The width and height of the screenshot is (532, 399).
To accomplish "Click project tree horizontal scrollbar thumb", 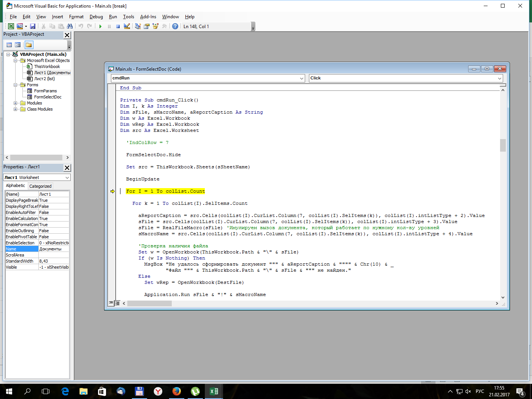I will coord(36,157).
